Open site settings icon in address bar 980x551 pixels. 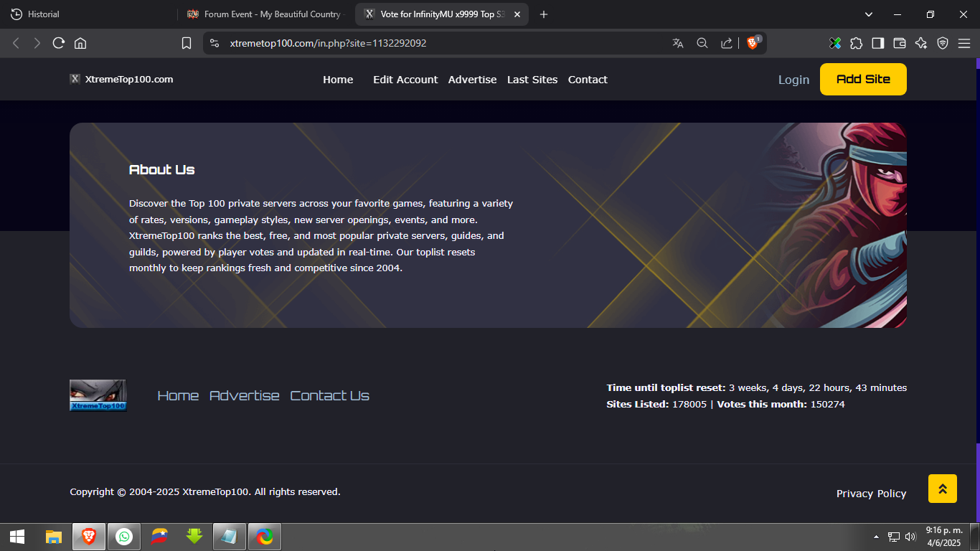pos(214,43)
